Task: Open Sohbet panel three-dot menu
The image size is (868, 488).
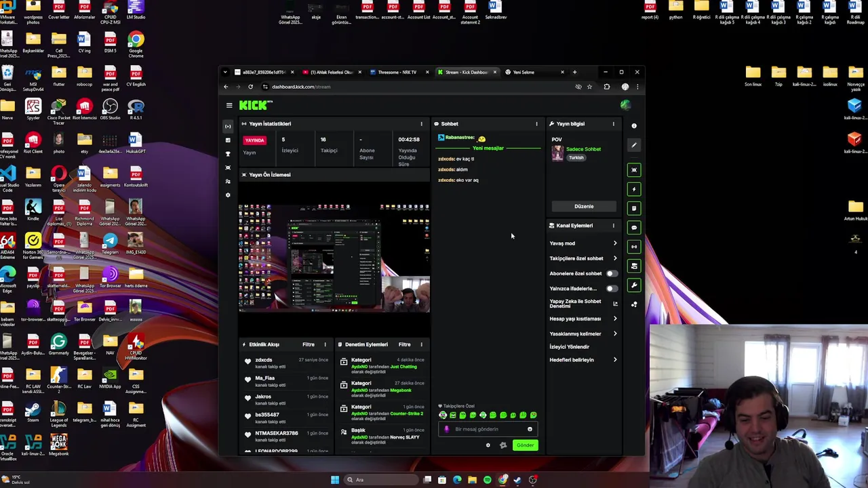Action: [536, 124]
